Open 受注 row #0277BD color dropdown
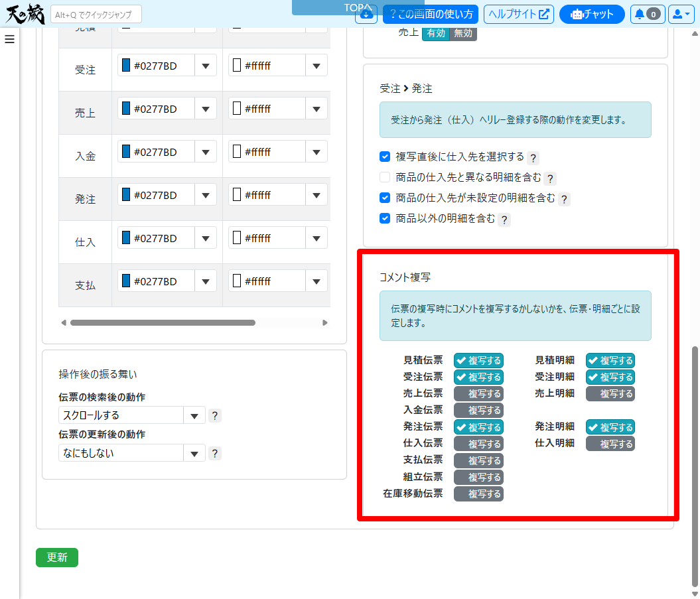The width and height of the screenshot is (700, 599). click(205, 66)
